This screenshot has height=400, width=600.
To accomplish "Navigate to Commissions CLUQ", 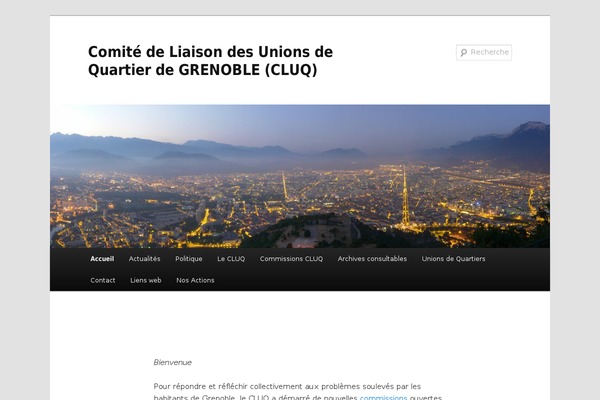I will coord(291,259).
